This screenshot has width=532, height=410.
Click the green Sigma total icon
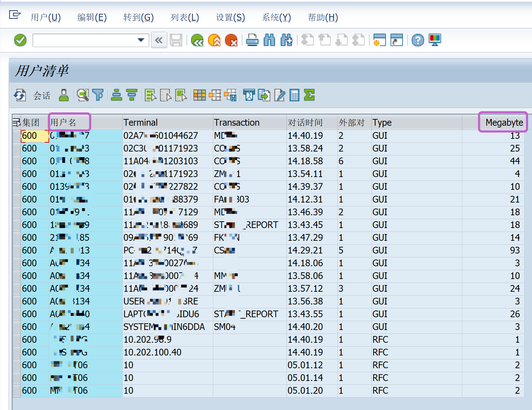pyautogui.click(x=310, y=95)
